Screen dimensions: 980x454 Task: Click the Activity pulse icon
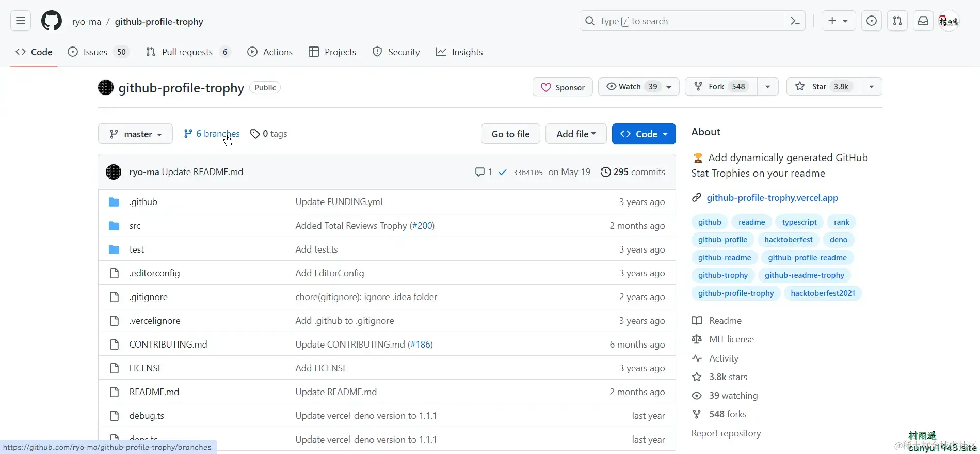pyautogui.click(x=697, y=358)
